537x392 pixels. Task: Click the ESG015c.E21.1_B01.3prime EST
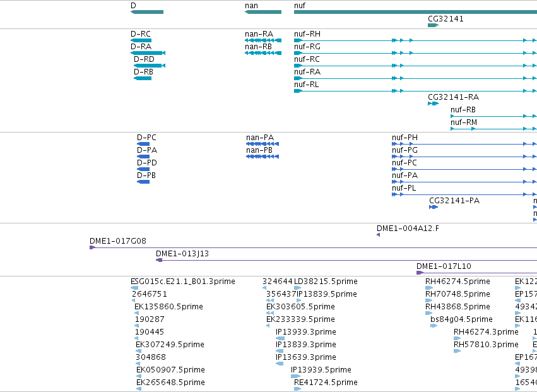coord(183,282)
